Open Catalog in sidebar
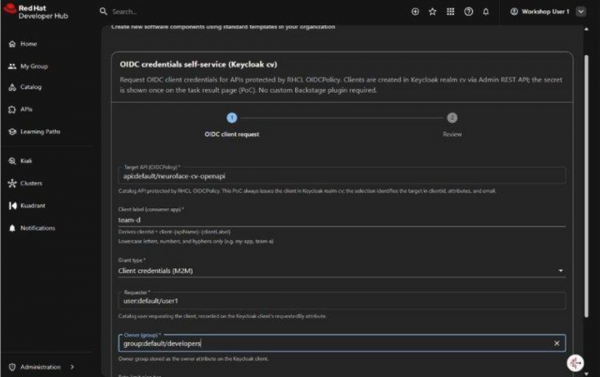This screenshot has width=600, height=377. tap(31, 87)
